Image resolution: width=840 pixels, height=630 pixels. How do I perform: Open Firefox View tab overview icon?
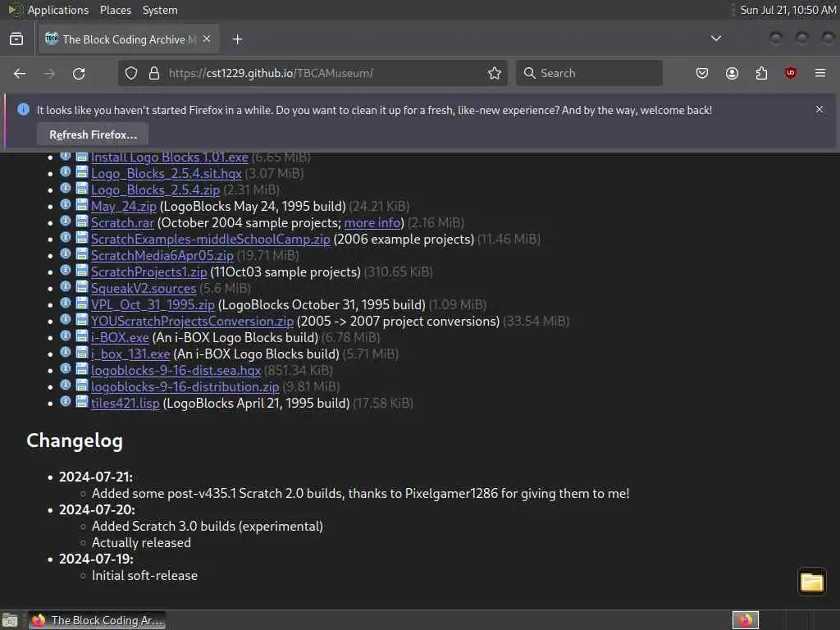pyautogui.click(x=16, y=39)
